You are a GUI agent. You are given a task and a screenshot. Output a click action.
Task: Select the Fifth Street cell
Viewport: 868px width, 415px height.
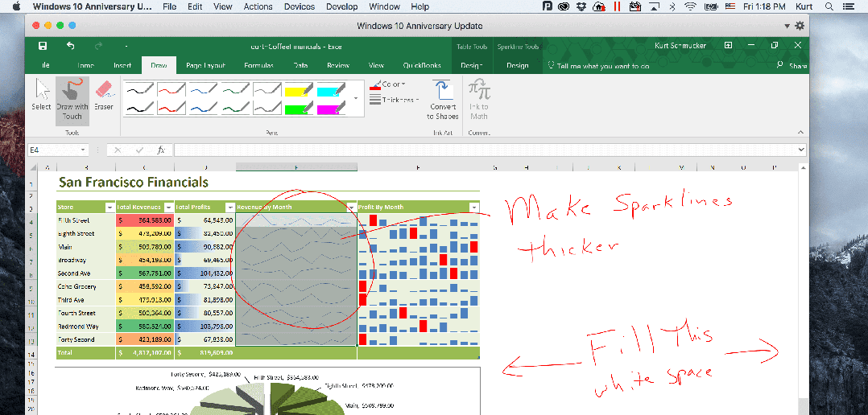pyautogui.click(x=86, y=220)
